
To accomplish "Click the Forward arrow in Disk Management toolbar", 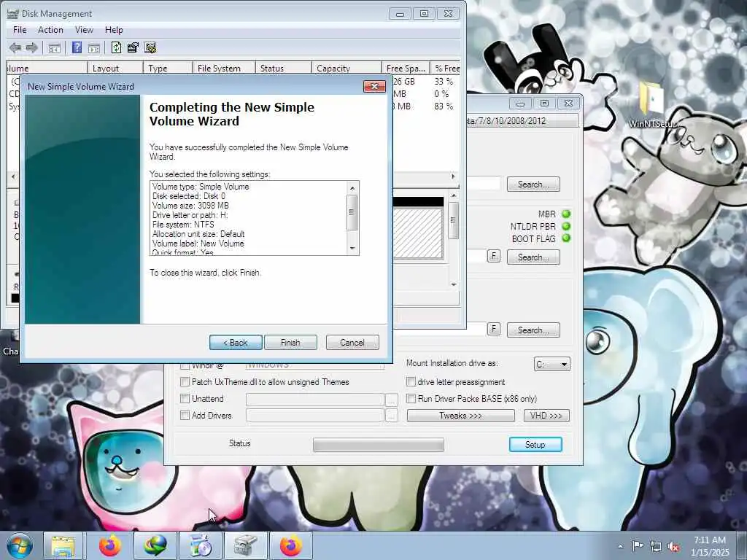I will (x=32, y=47).
